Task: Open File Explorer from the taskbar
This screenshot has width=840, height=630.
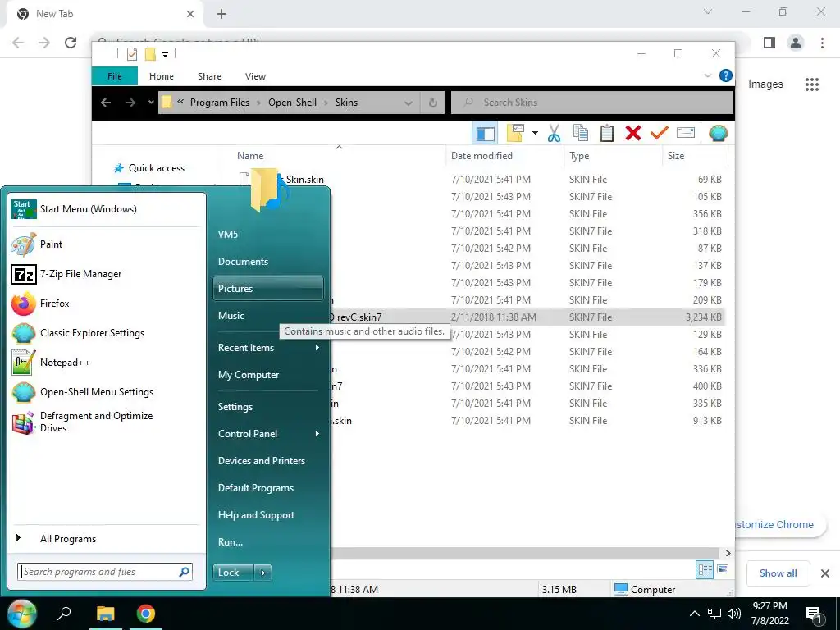Action: point(106,614)
